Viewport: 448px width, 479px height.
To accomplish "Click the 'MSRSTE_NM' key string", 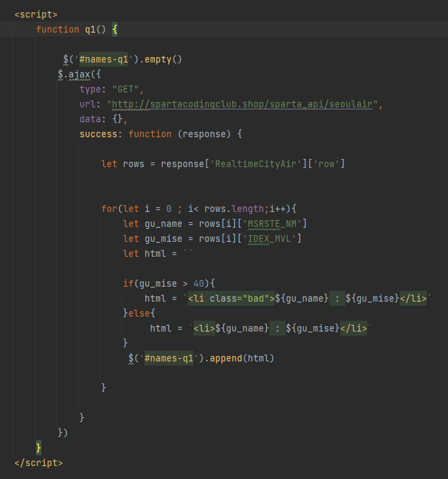I will [x=272, y=224].
